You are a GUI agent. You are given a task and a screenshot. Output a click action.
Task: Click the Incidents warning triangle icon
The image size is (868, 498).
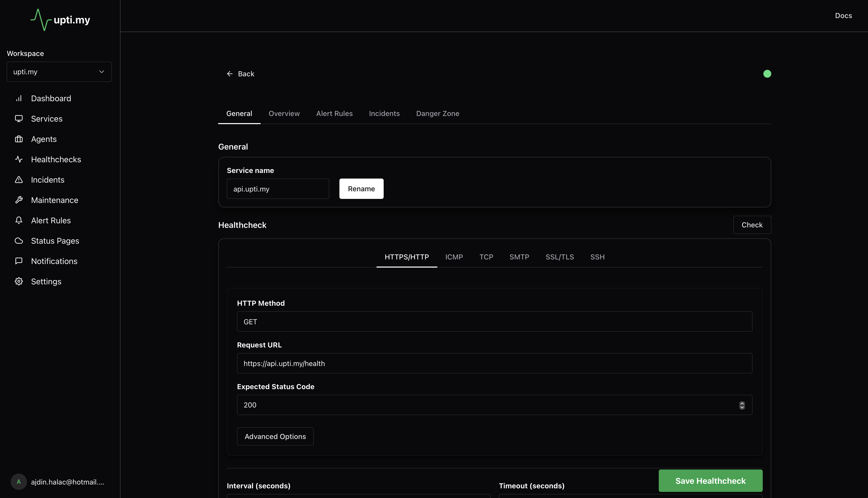19,180
